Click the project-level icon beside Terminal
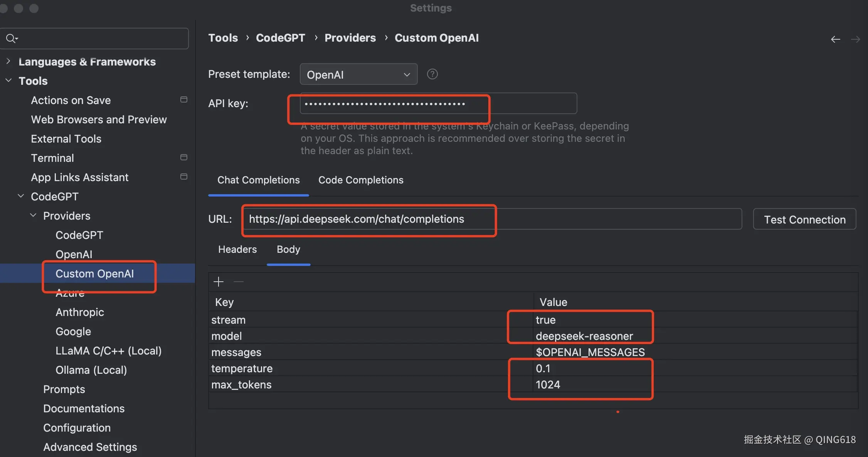868x457 pixels. click(x=184, y=158)
